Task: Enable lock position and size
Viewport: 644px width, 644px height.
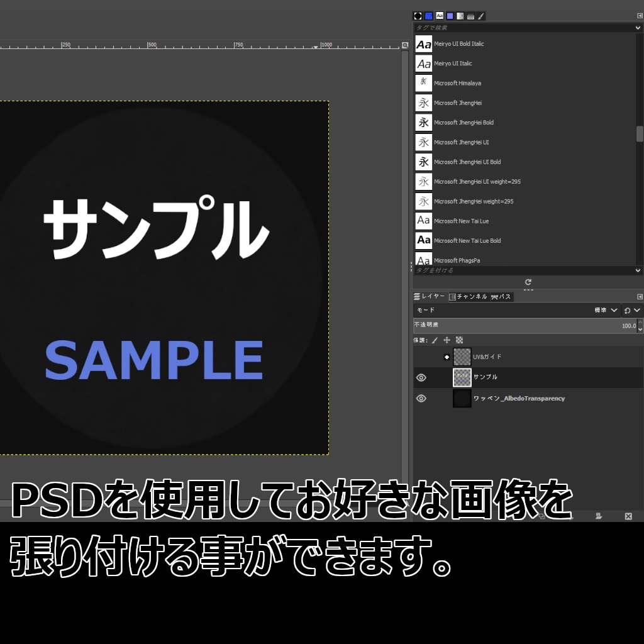Action: coord(447,340)
